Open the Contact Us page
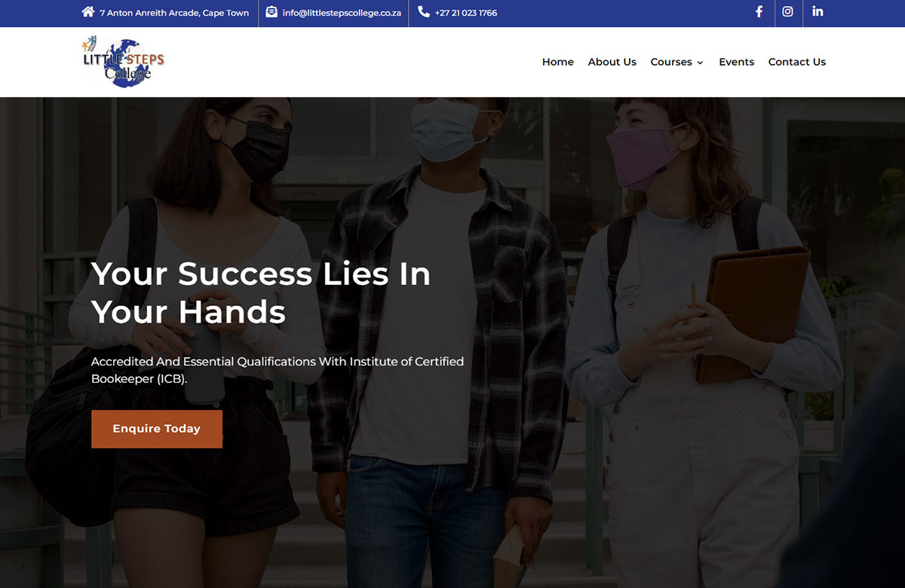This screenshot has height=588, width=905. [x=796, y=62]
